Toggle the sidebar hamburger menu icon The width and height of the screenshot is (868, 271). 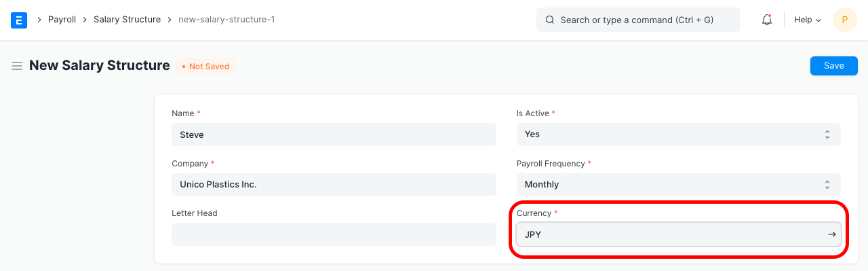(17, 66)
